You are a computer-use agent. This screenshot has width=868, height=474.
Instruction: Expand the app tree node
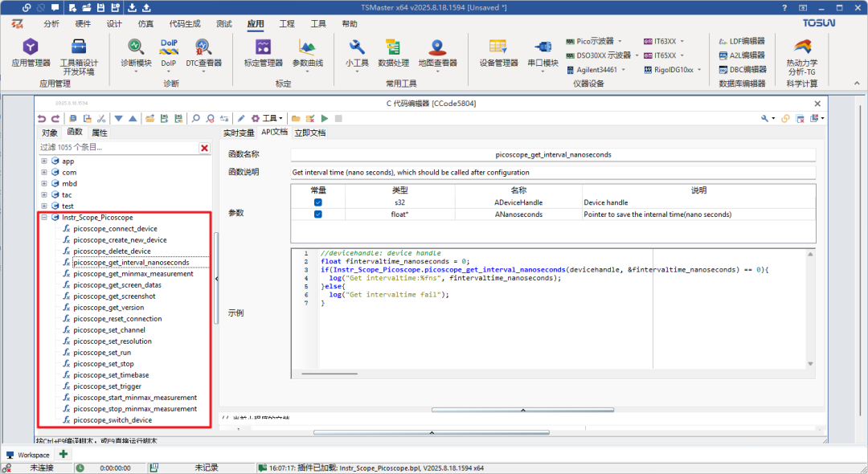point(44,161)
